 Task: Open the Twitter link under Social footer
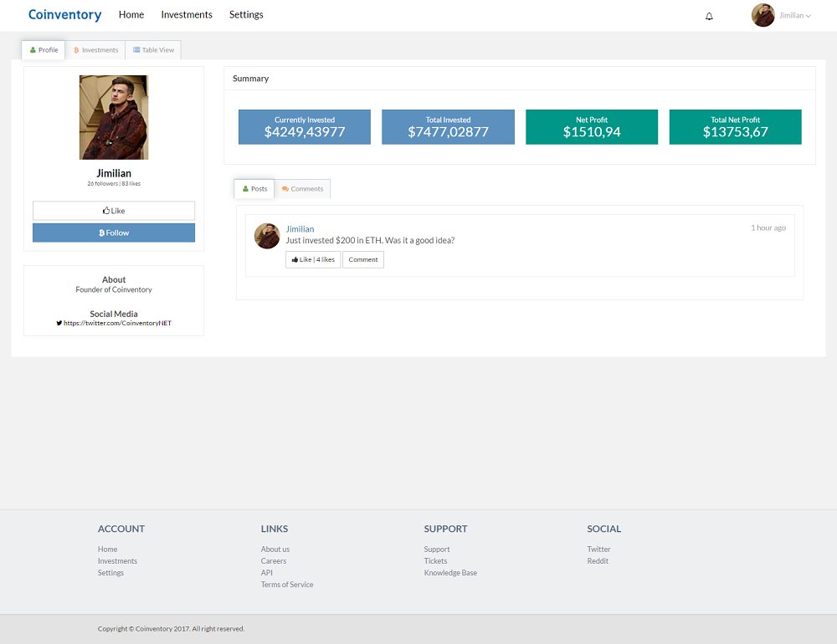click(599, 549)
